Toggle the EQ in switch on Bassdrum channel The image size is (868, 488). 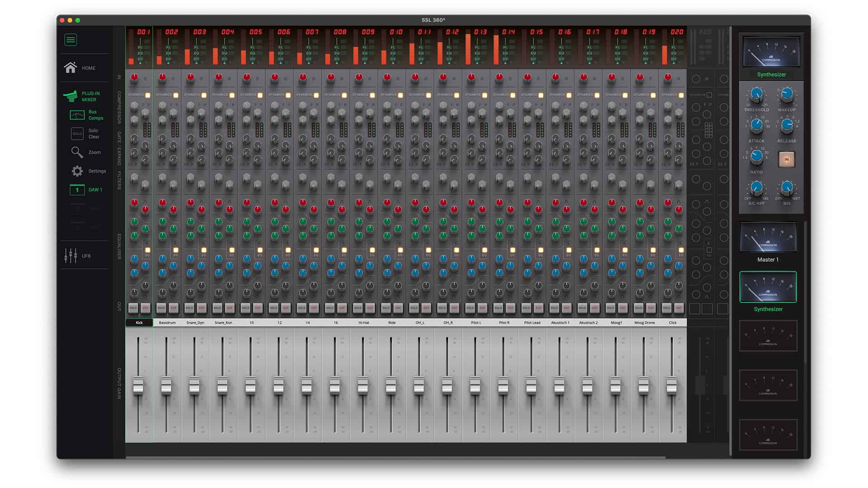[175, 250]
